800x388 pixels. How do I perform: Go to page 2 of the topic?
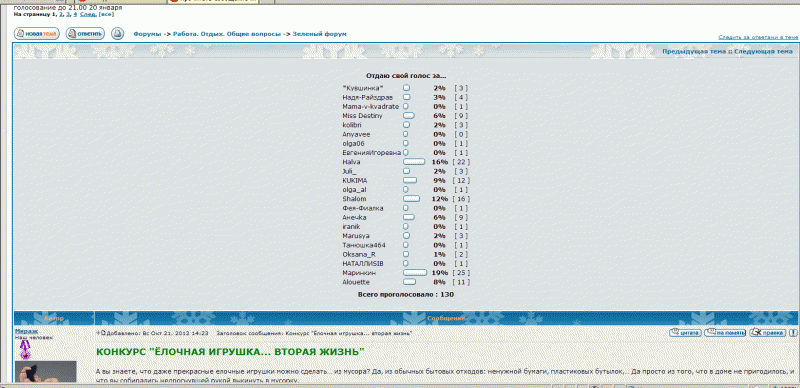(x=61, y=14)
